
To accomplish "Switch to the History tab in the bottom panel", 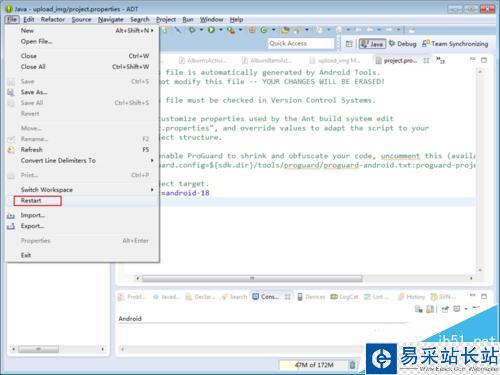I will [x=412, y=297].
